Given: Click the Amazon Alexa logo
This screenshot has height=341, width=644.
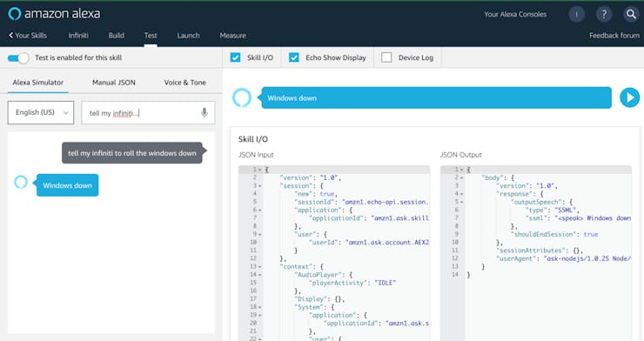Looking at the screenshot, I should pos(54,14).
